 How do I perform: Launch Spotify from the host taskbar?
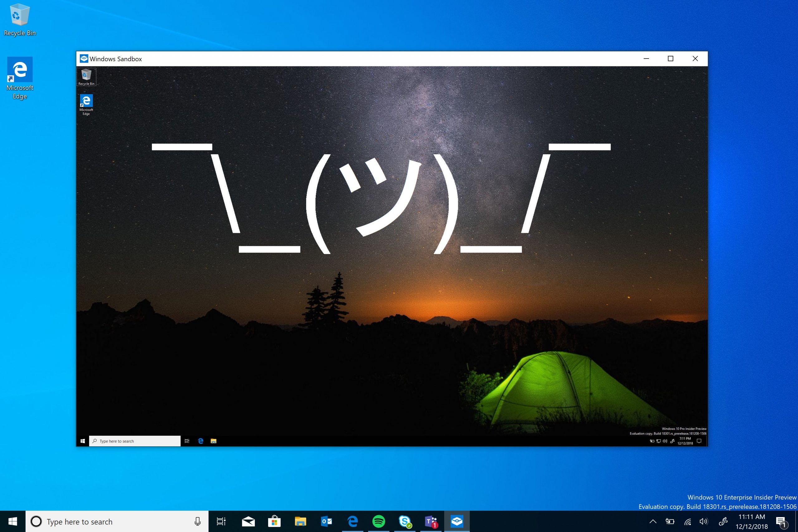[379, 521]
